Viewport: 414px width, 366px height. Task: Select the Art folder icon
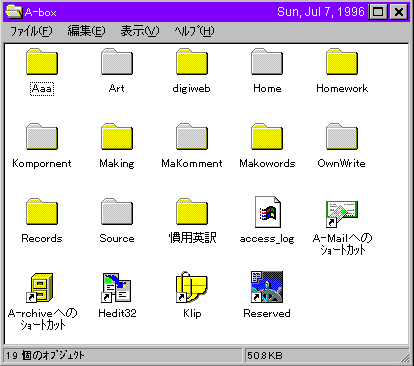pos(117,62)
